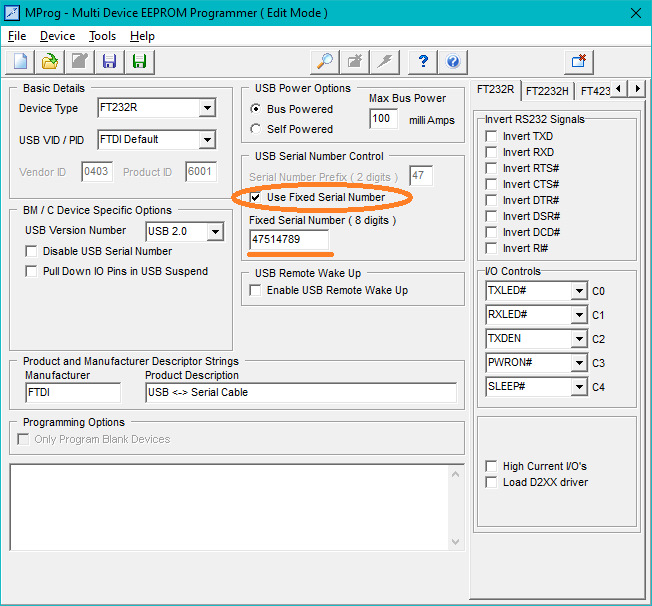Click the Product Description field
This screenshot has height=606, width=652.
point(301,393)
